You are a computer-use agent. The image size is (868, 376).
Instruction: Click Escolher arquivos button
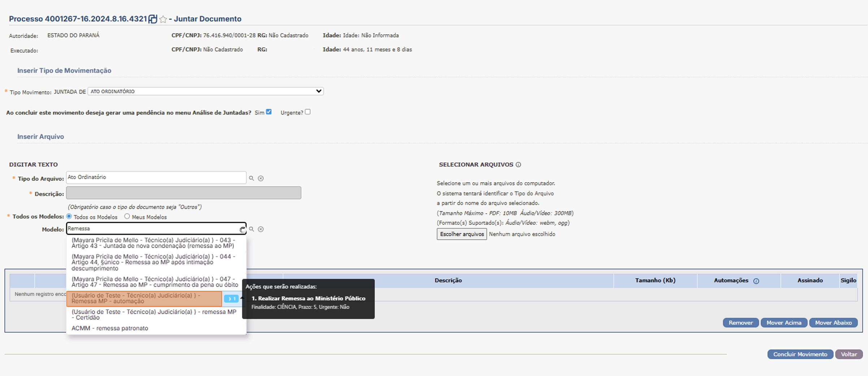tap(462, 234)
